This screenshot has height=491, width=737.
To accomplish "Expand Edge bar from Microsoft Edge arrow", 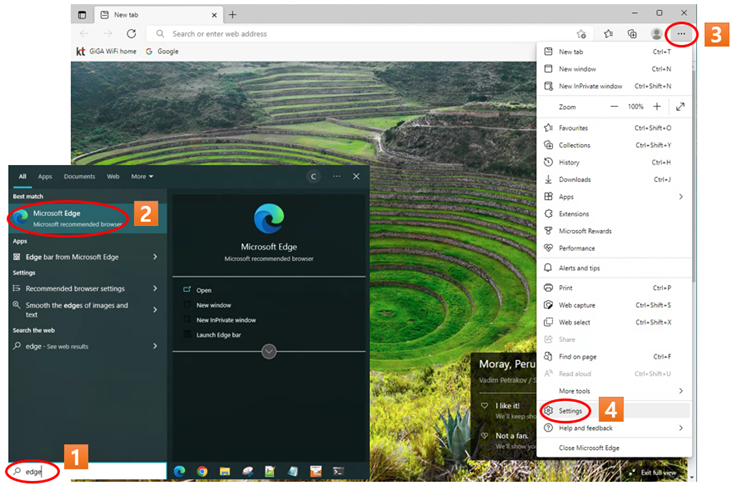I will point(155,257).
